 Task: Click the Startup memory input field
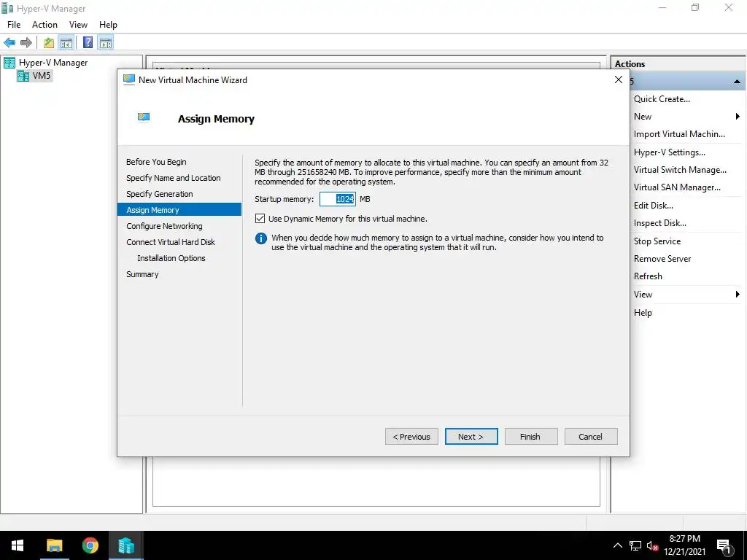(x=338, y=199)
